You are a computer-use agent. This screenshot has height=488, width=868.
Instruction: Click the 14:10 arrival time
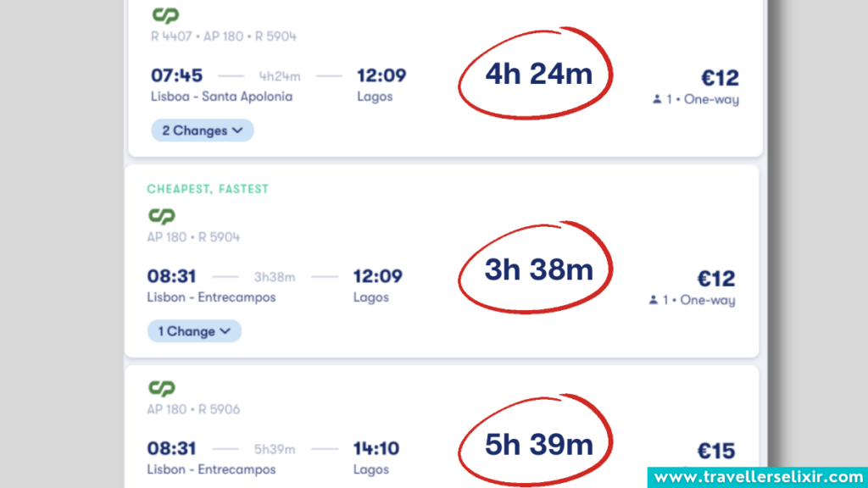pyautogui.click(x=377, y=448)
